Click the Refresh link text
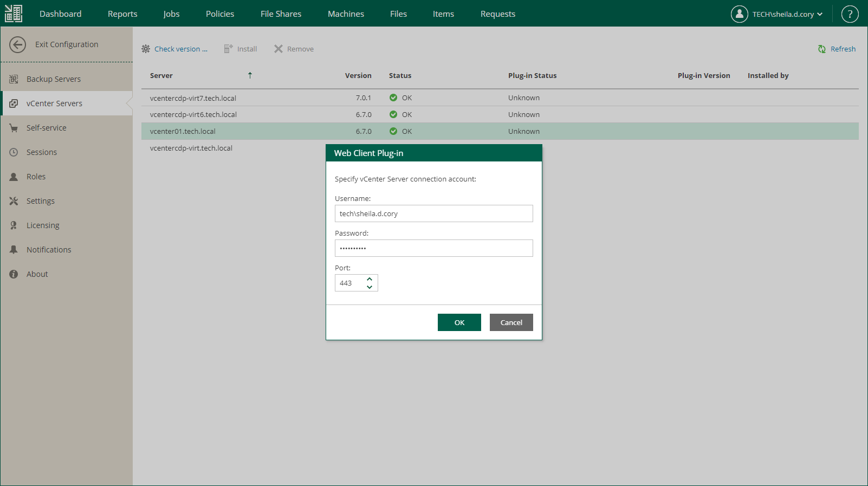The image size is (868, 486). pyautogui.click(x=843, y=49)
